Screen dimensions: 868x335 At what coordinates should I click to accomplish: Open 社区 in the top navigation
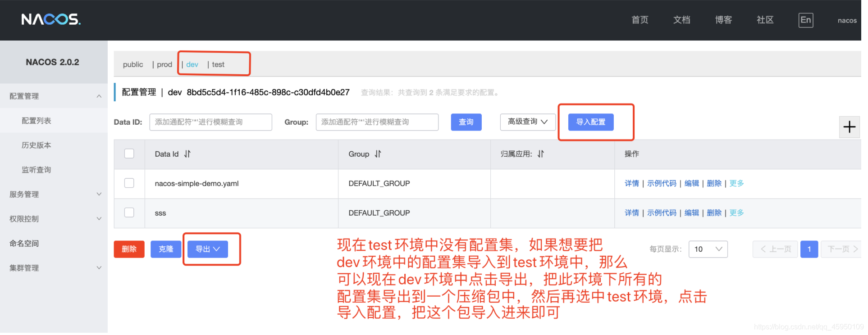pos(765,20)
